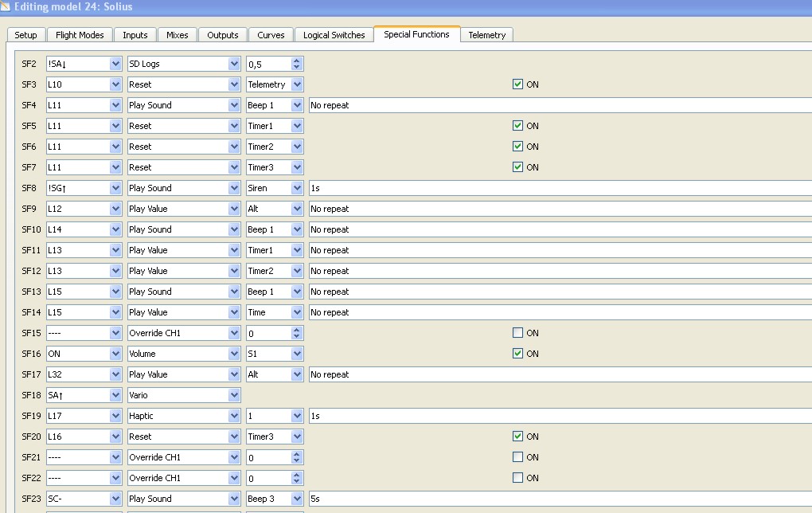Image resolution: width=812 pixels, height=513 pixels.
Task: Uncheck the ON checkbox for SF3
Action: click(x=518, y=84)
